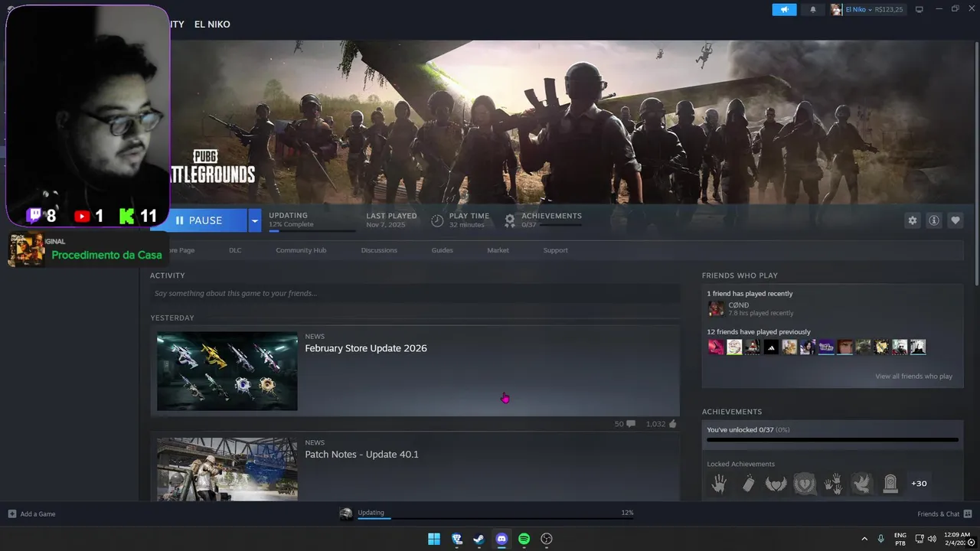Image resolution: width=980 pixels, height=551 pixels.
Task: Click the Say something about this game field
Action: point(414,293)
